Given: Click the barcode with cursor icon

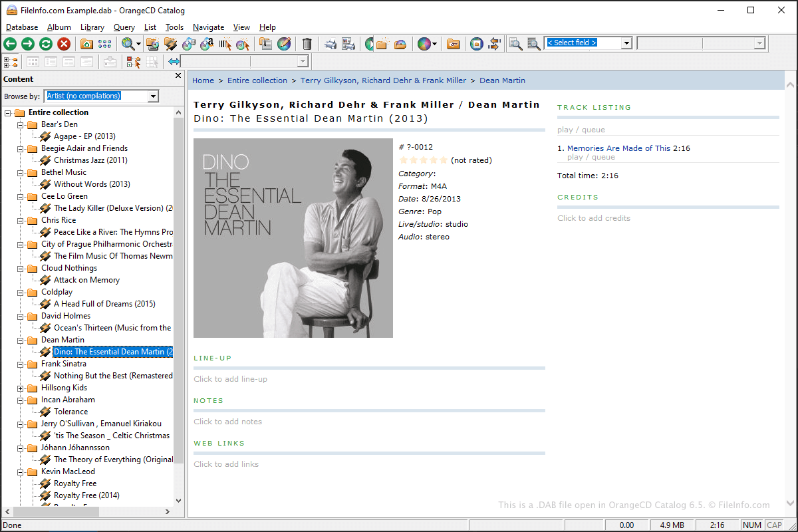Looking at the screenshot, I should [225, 44].
